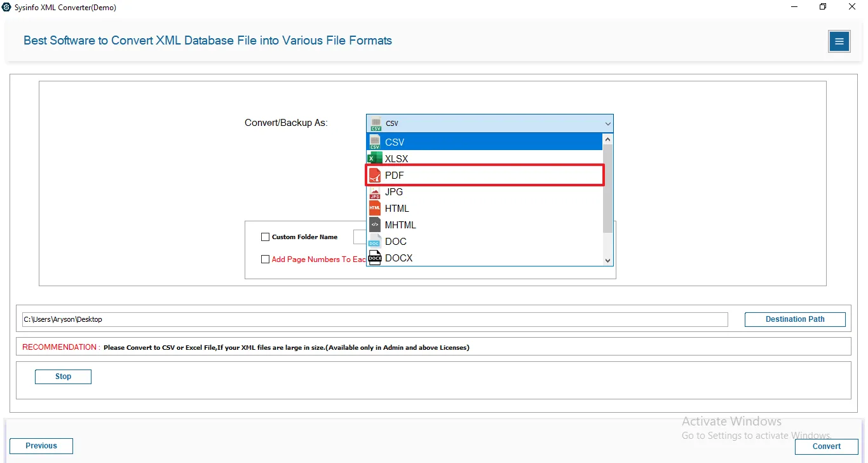The height and width of the screenshot is (463, 868).
Task: Choose the HTML option text
Action: pos(397,208)
